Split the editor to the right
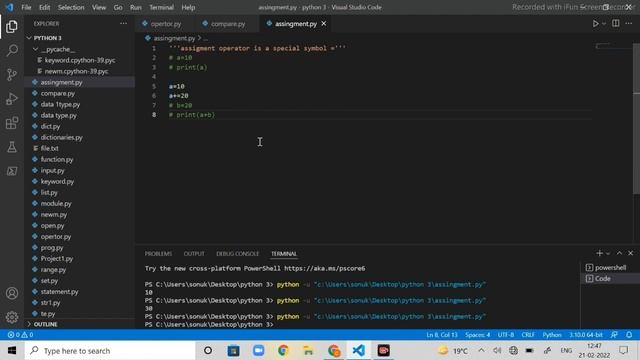The width and height of the screenshot is (640, 360). [x=616, y=24]
